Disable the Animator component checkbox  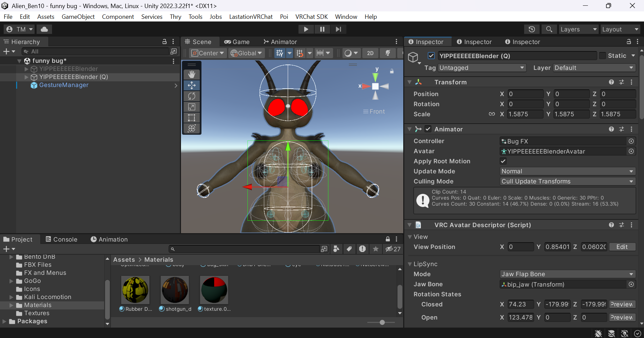point(428,129)
